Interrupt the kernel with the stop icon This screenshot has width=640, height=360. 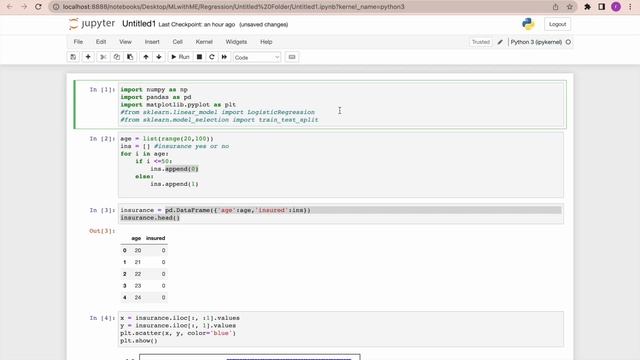click(x=199, y=57)
